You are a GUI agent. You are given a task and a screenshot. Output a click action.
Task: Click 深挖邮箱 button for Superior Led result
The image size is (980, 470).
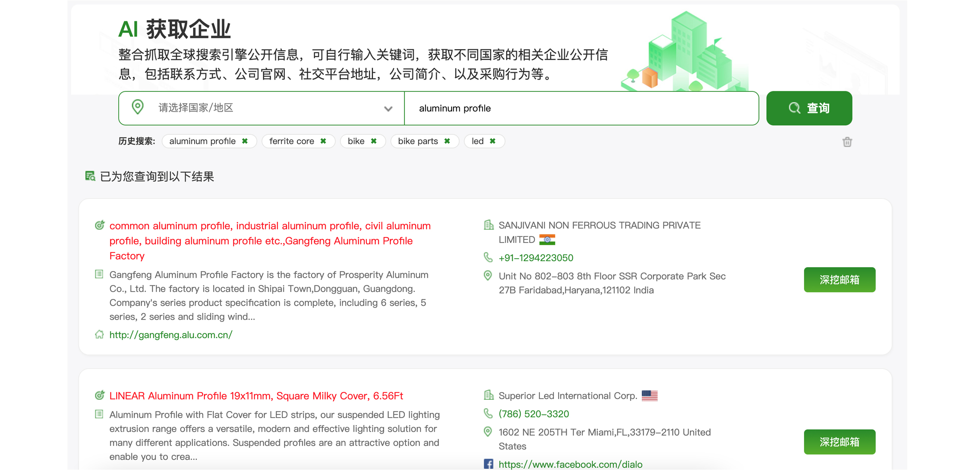click(840, 442)
